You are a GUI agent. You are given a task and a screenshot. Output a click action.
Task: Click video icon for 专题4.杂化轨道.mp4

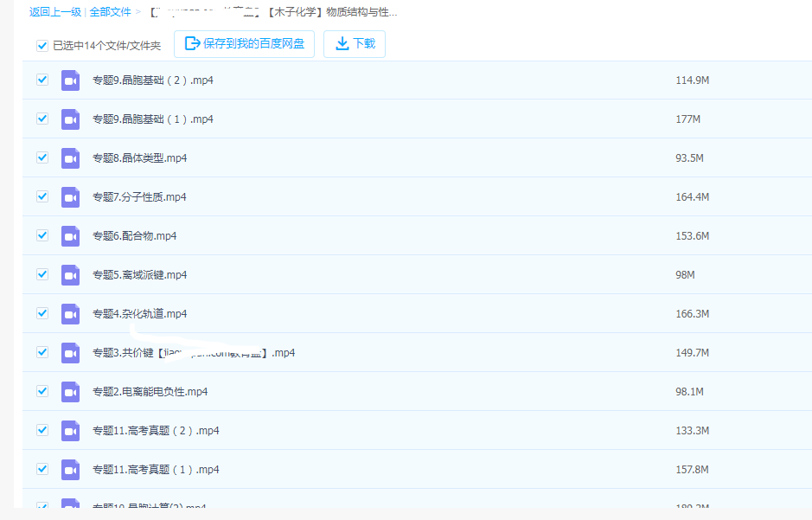(x=70, y=314)
